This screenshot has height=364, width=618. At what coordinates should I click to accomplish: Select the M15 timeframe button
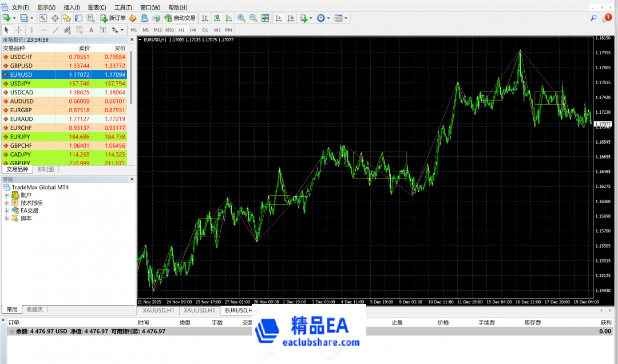tap(157, 30)
